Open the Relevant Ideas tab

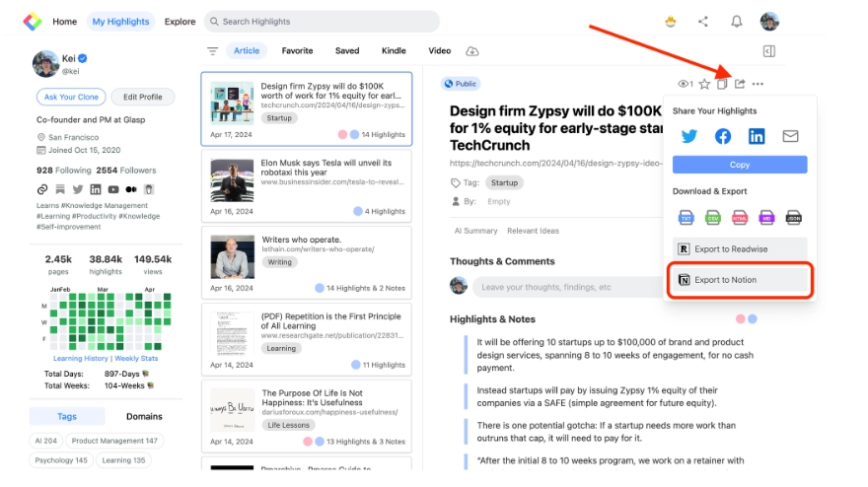[x=533, y=231]
